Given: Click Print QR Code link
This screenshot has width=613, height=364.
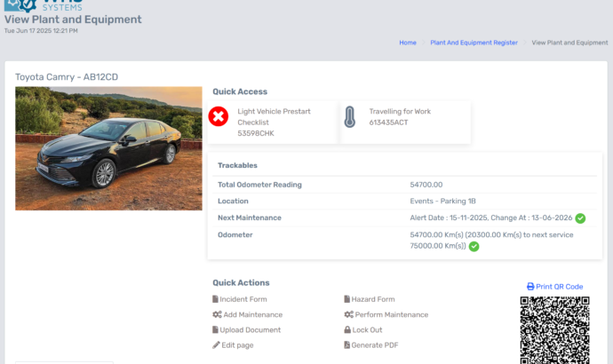Looking at the screenshot, I should point(560,287).
